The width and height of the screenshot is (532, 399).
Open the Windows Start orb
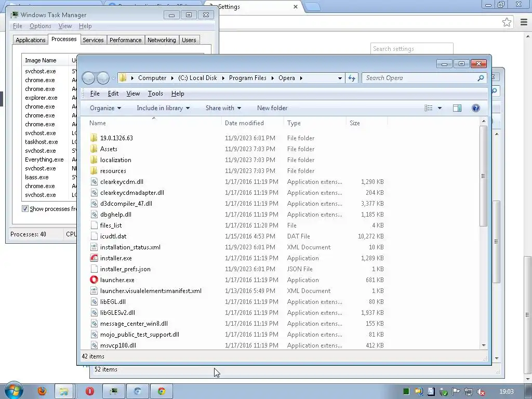14,391
